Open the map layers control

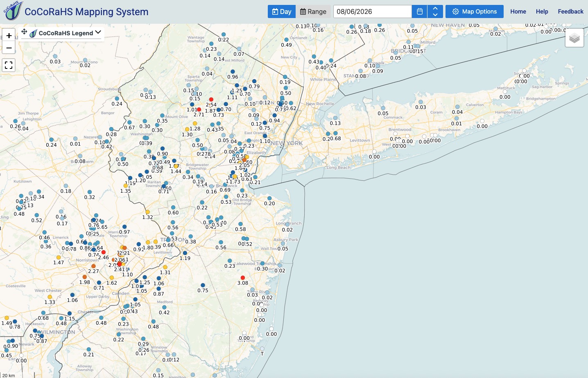(574, 38)
